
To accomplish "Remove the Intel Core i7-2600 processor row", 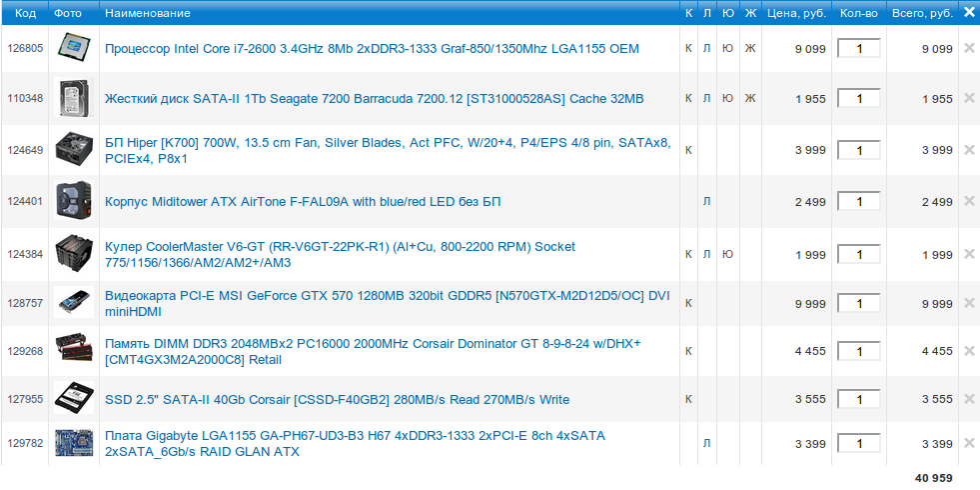I will [x=968, y=48].
